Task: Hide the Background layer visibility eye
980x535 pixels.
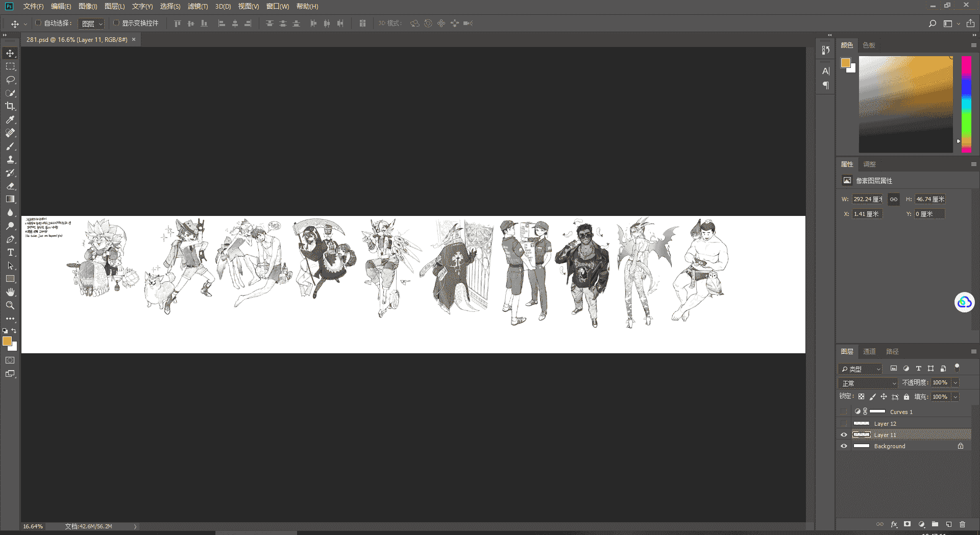Action: [844, 446]
